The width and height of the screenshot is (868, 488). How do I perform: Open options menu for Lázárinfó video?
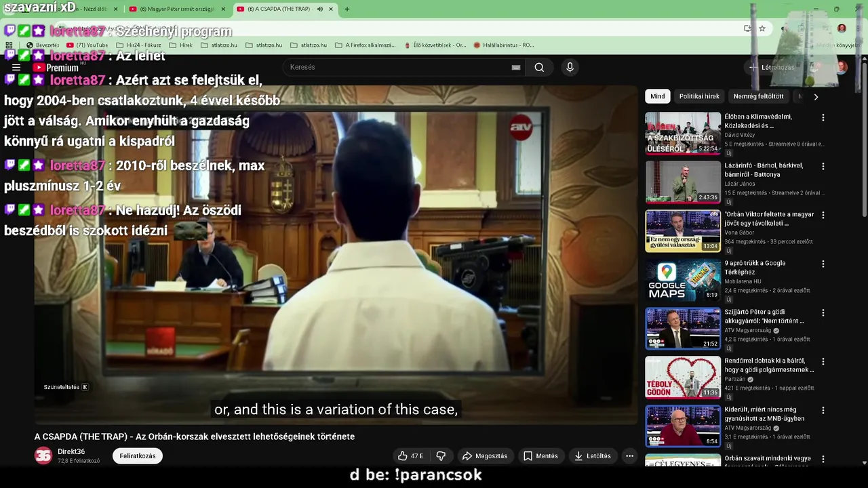(x=823, y=166)
